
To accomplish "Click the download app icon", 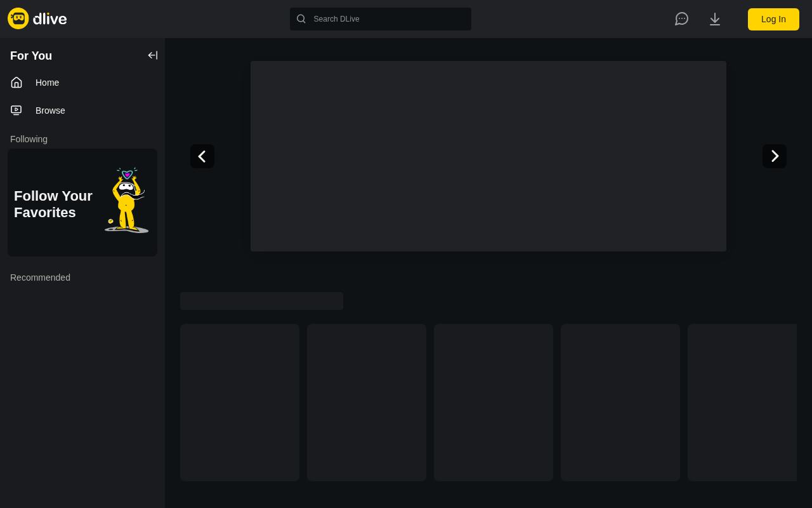I will tap(715, 19).
